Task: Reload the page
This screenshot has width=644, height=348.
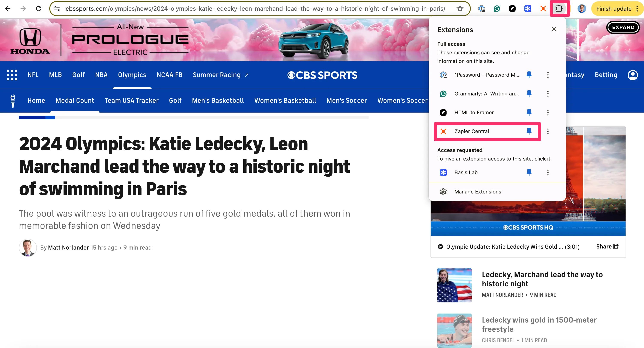Action: tap(39, 9)
